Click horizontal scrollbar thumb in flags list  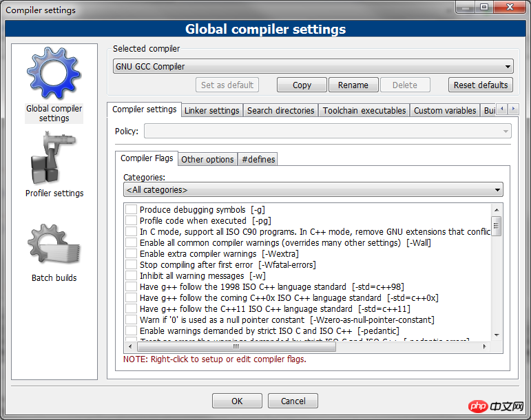coord(236,346)
